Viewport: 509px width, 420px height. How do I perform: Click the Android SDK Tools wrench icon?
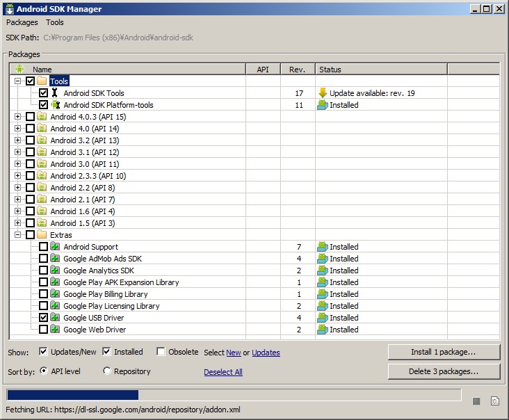pyautogui.click(x=55, y=92)
